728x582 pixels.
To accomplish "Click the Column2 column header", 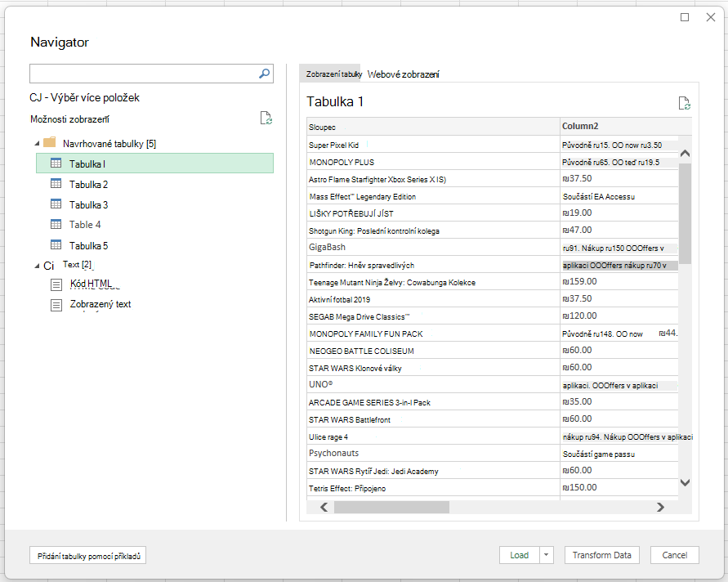I will click(x=626, y=127).
